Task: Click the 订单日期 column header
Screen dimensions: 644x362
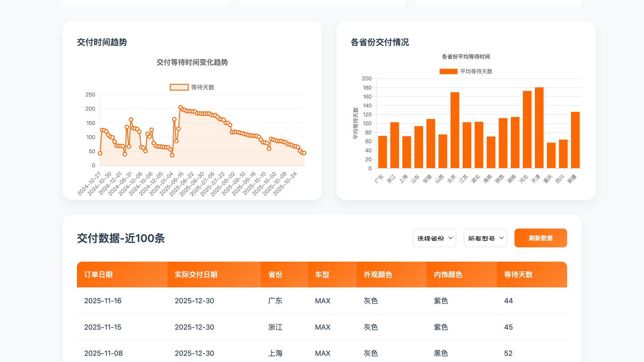Action: (122, 275)
